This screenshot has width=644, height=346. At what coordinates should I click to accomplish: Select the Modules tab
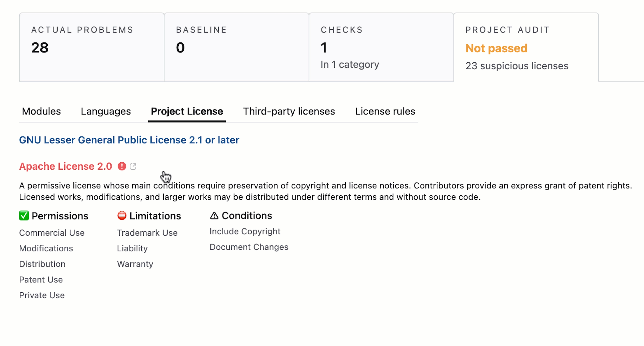click(x=41, y=111)
